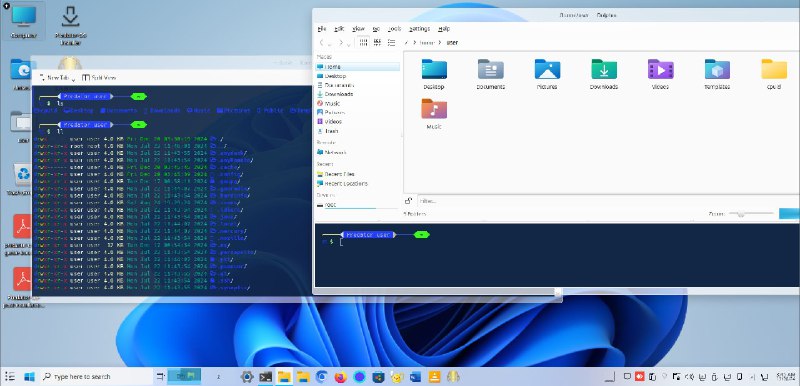Screen dimensions: 800x386
Task: Open the New Tab dropdown arrow
Action: [73, 79]
